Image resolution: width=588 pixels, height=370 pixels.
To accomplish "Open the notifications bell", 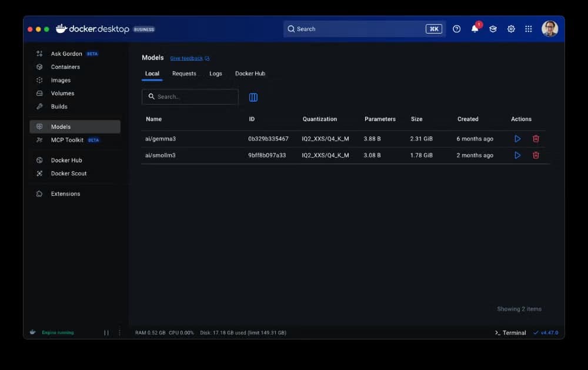I will (475, 29).
